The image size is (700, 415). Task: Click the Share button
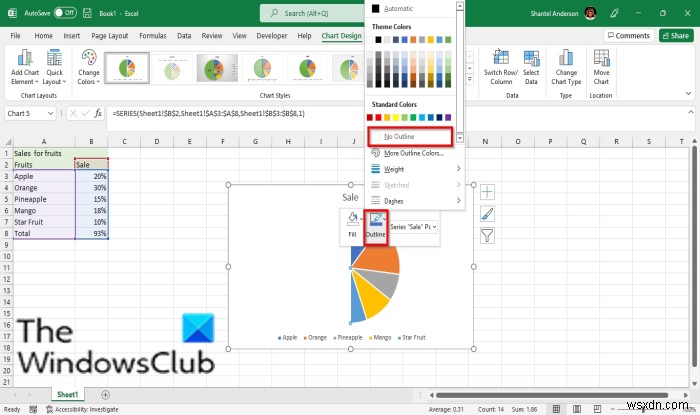pos(675,36)
